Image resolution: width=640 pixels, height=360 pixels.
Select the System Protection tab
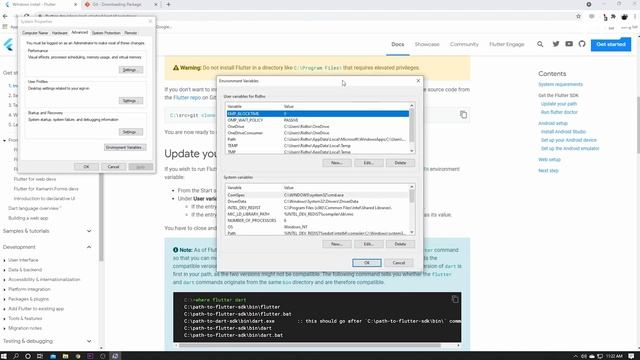point(106,33)
